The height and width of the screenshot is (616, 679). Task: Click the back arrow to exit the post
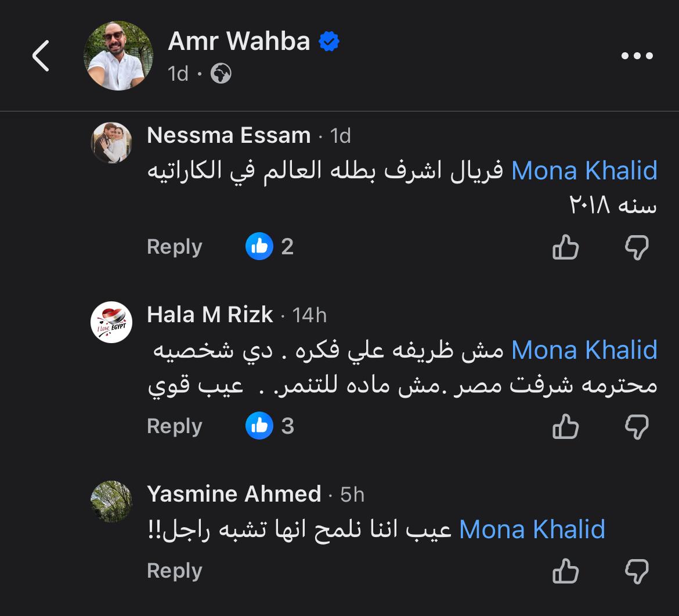pos(40,56)
